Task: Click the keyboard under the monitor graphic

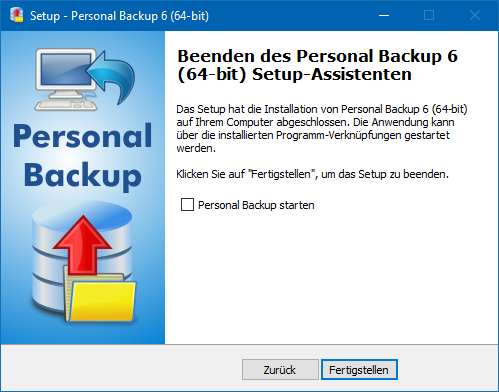Action: click(66, 105)
